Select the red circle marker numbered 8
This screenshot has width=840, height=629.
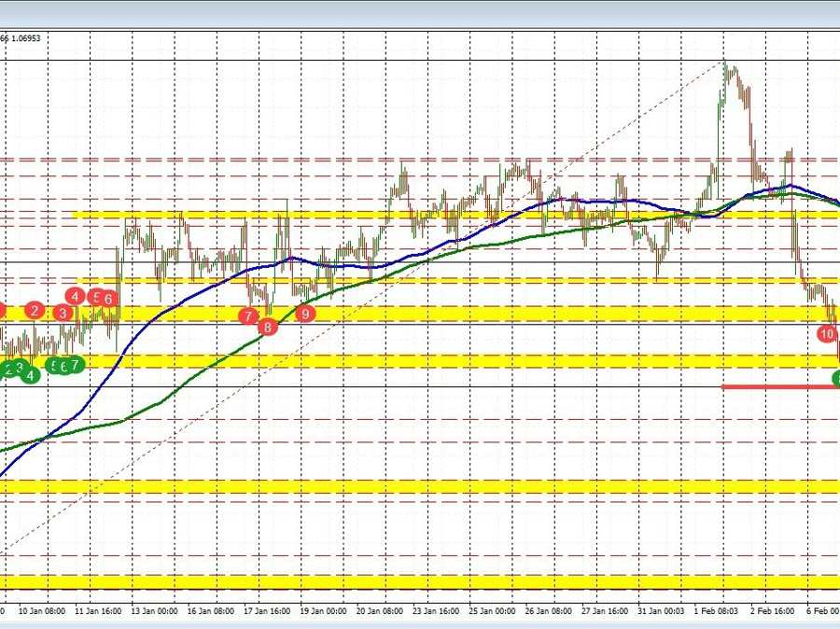pos(269,327)
